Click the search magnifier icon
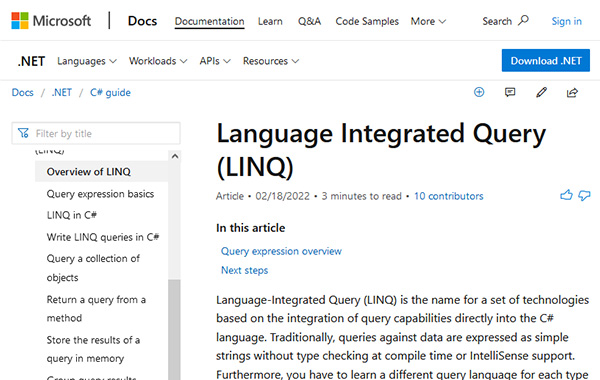This screenshot has width=600, height=380. pyautogui.click(x=523, y=20)
